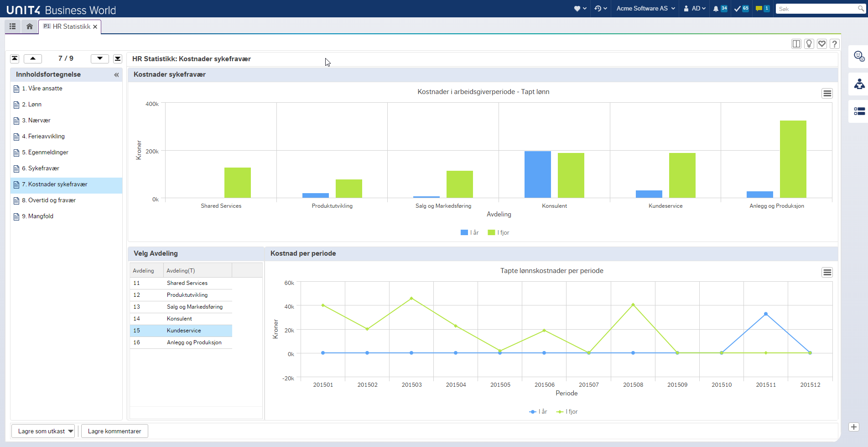Viewport: 868px width, 447px height.
Task: Open the help question mark icon
Action: [x=835, y=44]
